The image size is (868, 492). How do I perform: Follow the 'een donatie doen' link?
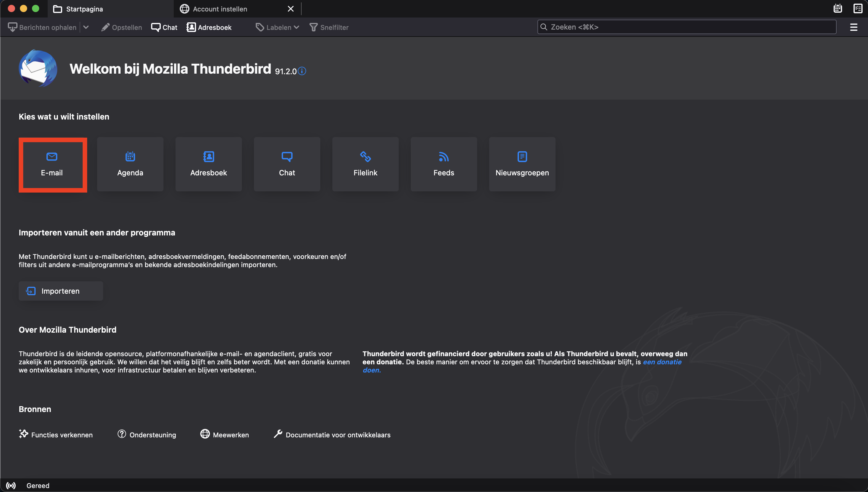(x=662, y=362)
